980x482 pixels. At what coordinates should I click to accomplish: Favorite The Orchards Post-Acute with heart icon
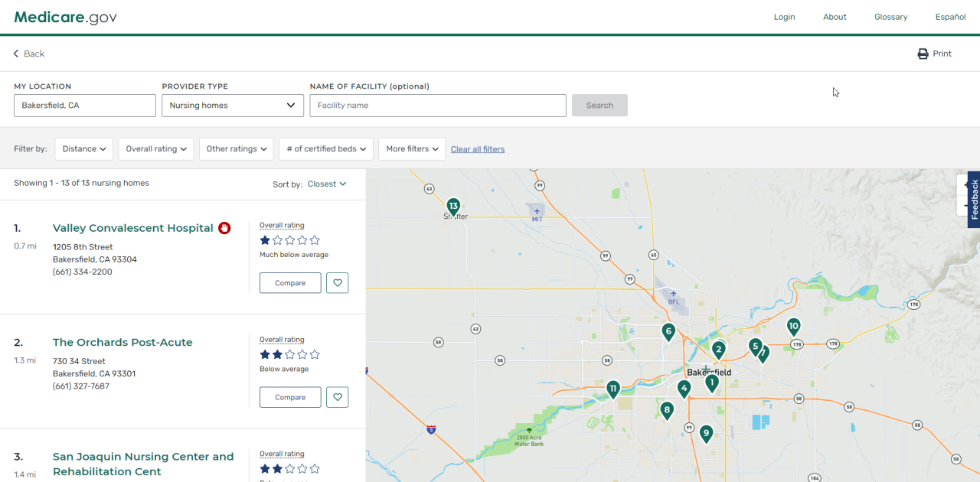click(338, 398)
